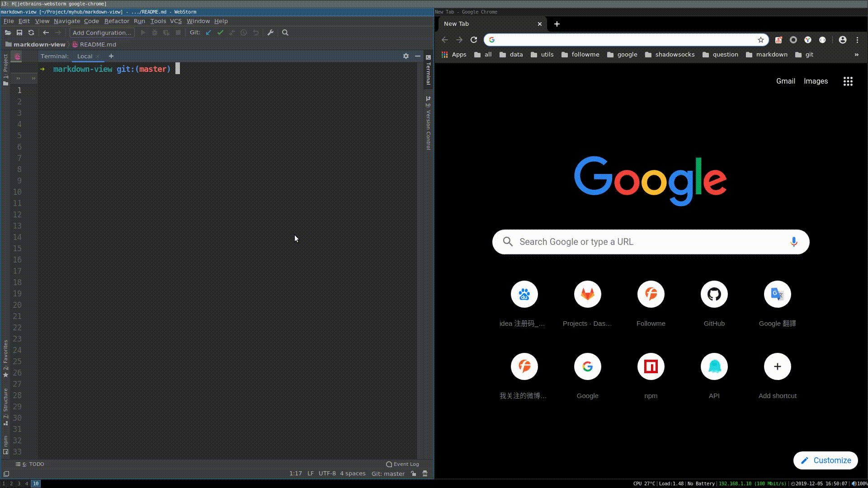Switch to workspace 10 in the i3 bar
The image size is (868, 488).
(x=35, y=483)
